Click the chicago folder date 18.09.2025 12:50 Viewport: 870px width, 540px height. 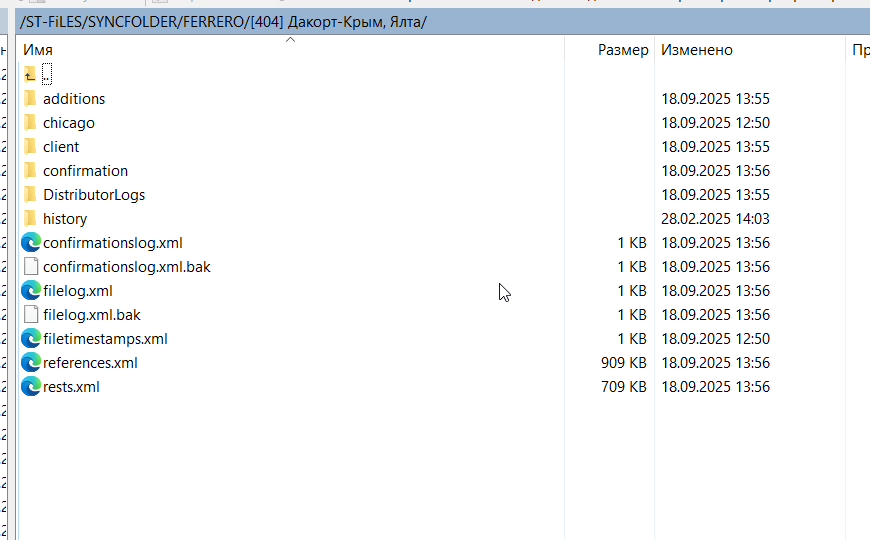(715, 122)
